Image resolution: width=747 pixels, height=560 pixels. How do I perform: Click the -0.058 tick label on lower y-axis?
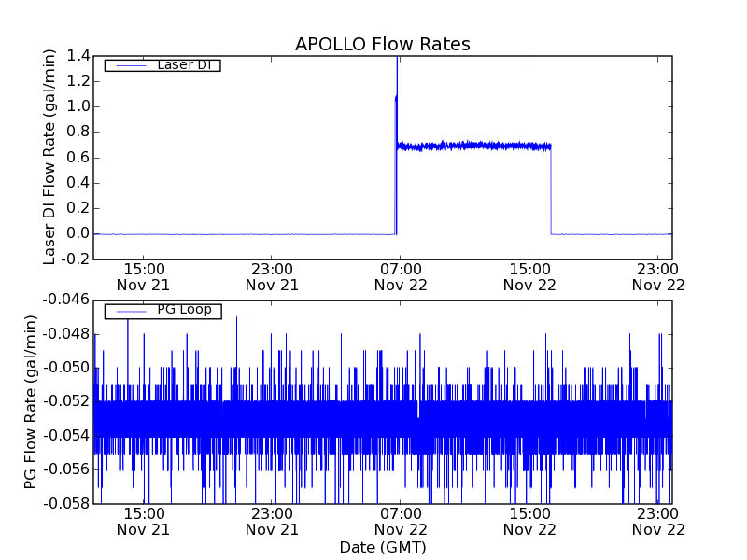pyautogui.click(x=67, y=503)
